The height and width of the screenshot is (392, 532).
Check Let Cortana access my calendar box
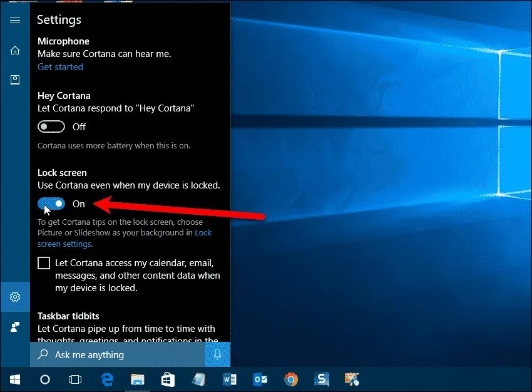pyautogui.click(x=44, y=263)
